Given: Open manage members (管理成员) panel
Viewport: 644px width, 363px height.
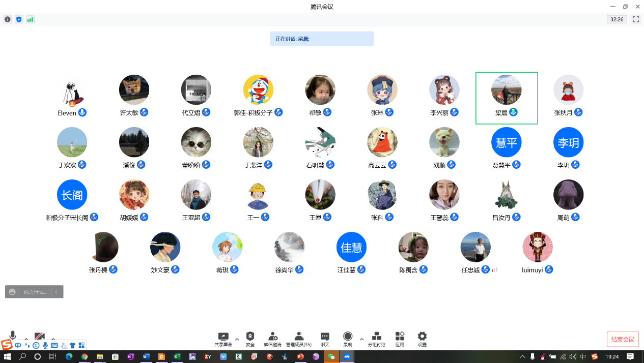Looking at the screenshot, I should coord(298,339).
